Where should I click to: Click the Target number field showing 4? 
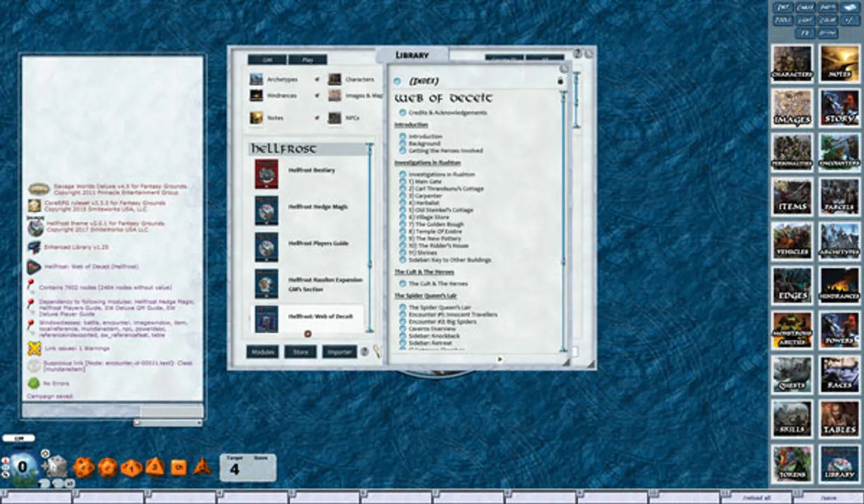235,470
